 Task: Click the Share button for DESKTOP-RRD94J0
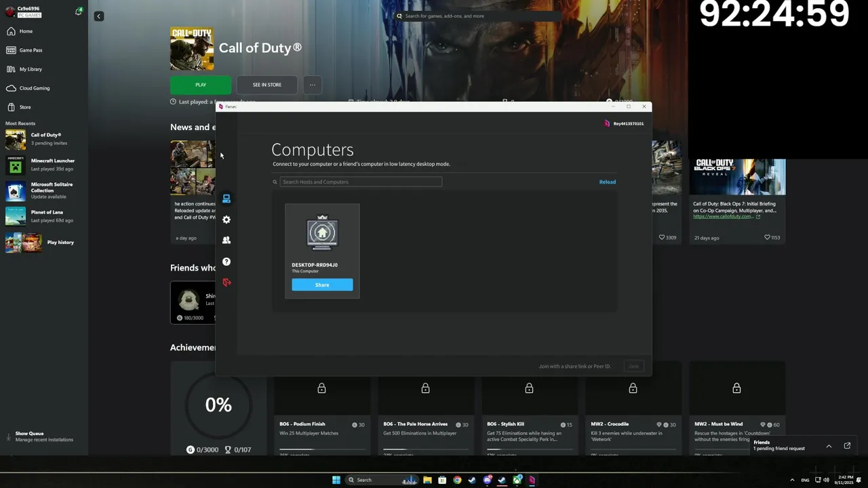322,285
